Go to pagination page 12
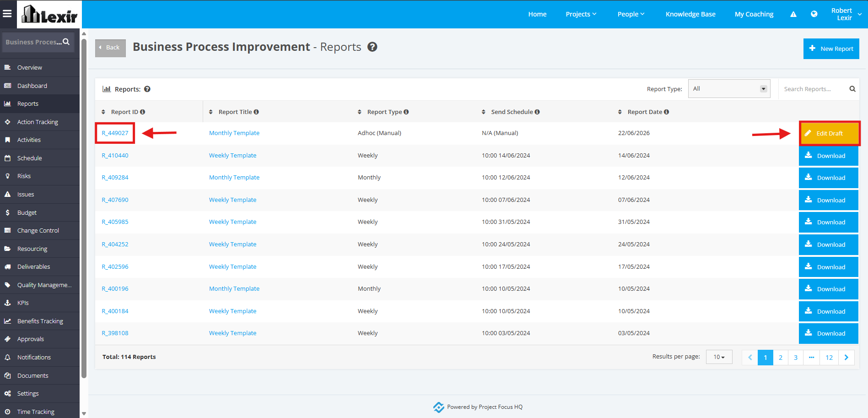Screen dimensions: 868x418 pyautogui.click(x=829, y=358)
